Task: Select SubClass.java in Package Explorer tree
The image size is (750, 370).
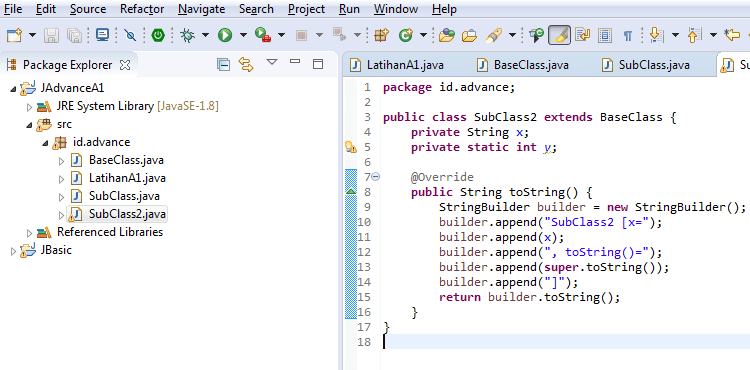Action: pos(115,196)
